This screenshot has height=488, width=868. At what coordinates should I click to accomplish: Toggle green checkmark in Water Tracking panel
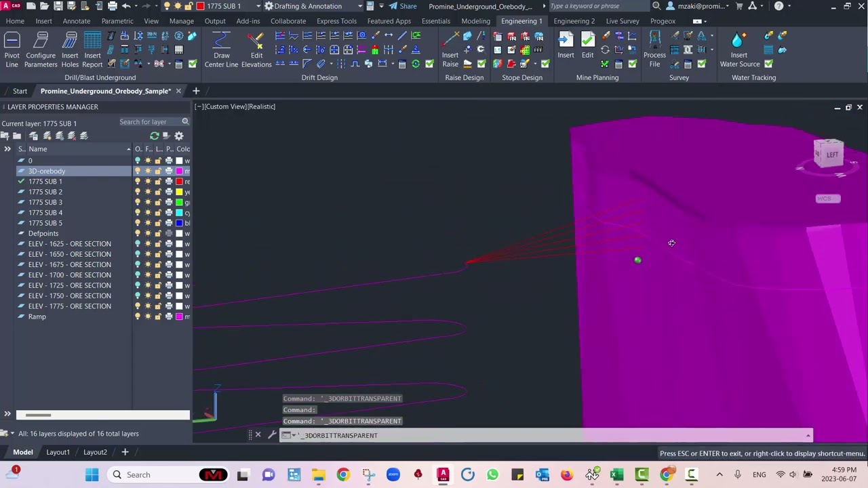pos(768,64)
